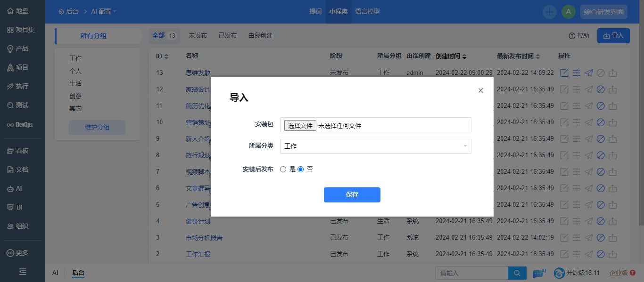
Task: Click the edit icon for row ID 11
Action: (564, 106)
